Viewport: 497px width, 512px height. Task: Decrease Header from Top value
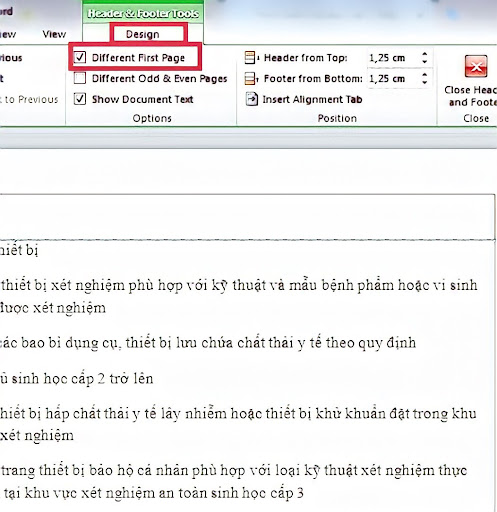point(424,61)
